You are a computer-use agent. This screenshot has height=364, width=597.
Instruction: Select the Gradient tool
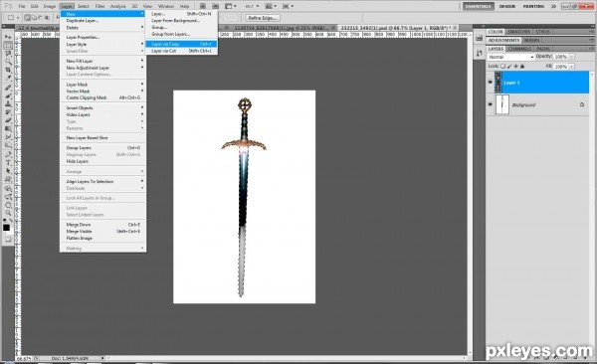pyautogui.click(x=8, y=128)
